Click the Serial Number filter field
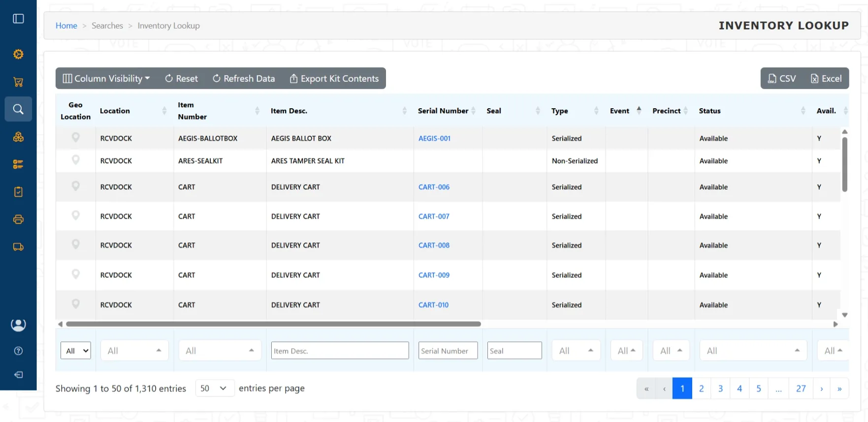 [448, 351]
